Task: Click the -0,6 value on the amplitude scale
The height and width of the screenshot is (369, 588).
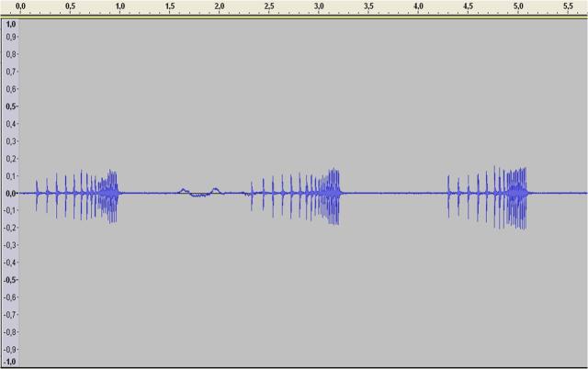Action: 10,297
